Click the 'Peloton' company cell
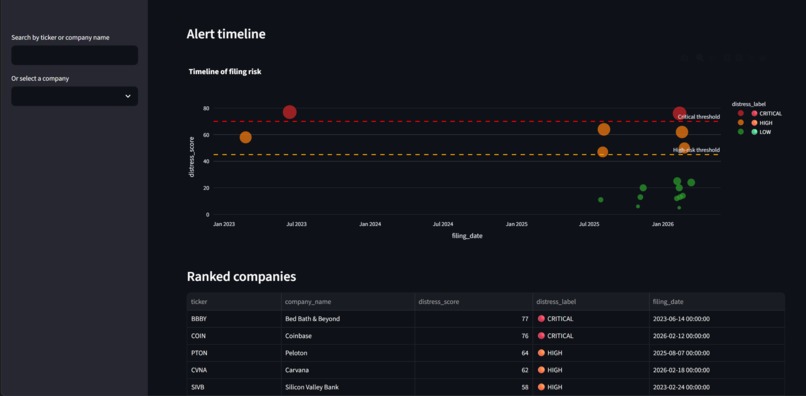Screen dimensions: 806x396 point(348,353)
